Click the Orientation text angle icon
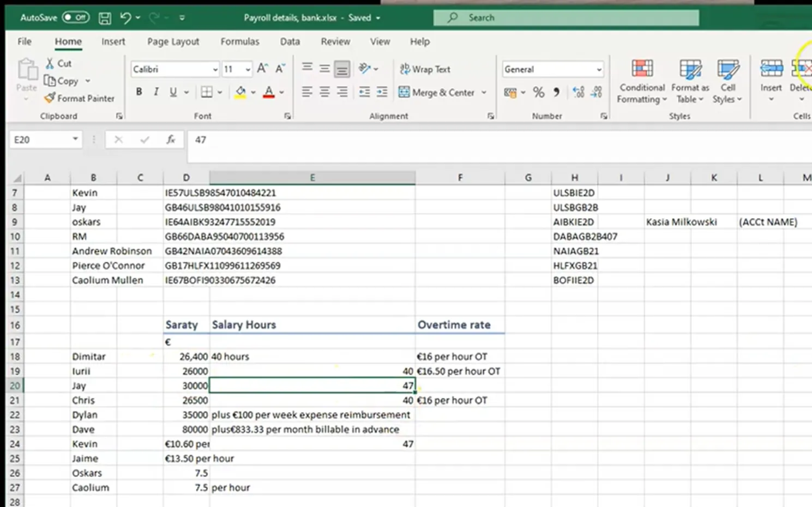 point(365,69)
